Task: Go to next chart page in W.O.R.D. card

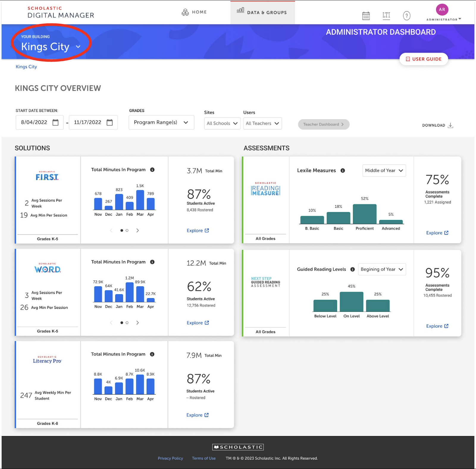Action: pos(137,323)
